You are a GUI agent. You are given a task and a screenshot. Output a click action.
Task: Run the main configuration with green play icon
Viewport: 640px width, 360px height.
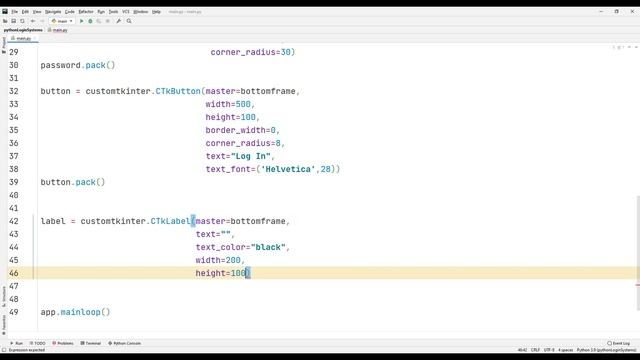pos(81,21)
